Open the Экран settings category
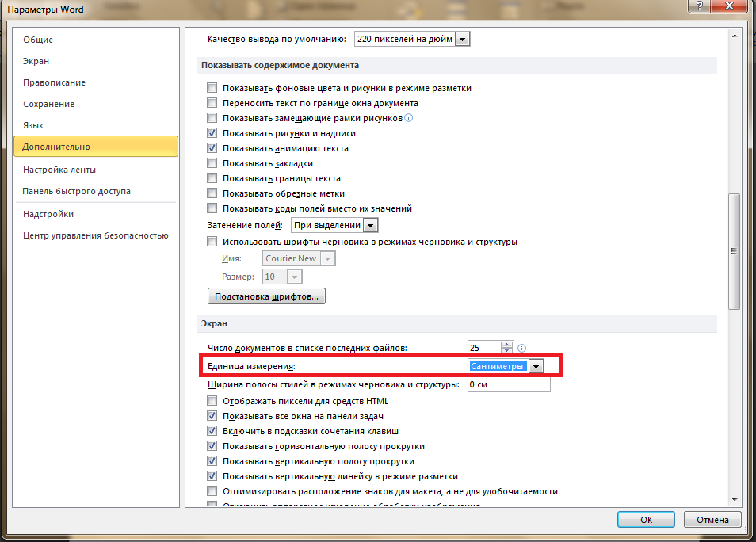 (x=36, y=61)
